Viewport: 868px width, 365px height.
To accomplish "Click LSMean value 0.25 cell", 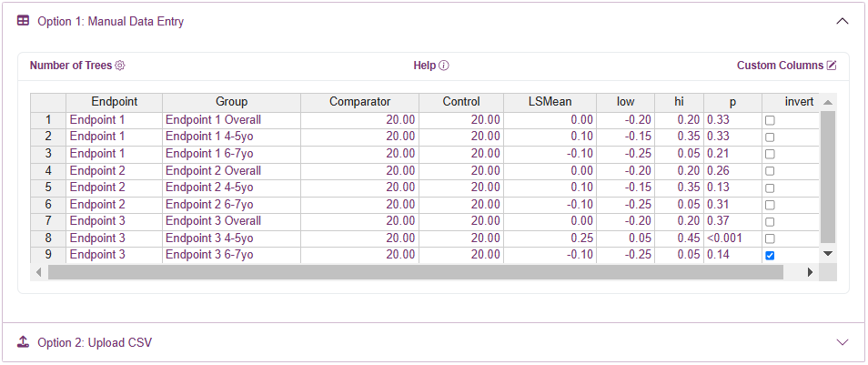I will point(550,238).
